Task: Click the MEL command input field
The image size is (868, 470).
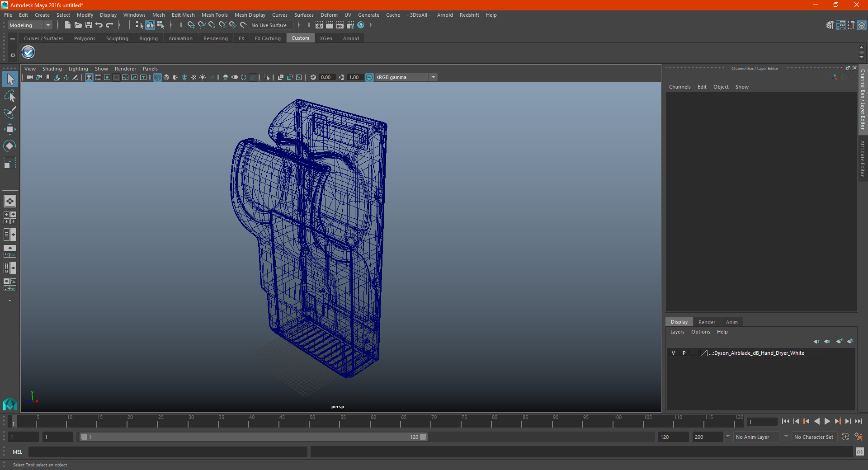Action: click(168, 452)
